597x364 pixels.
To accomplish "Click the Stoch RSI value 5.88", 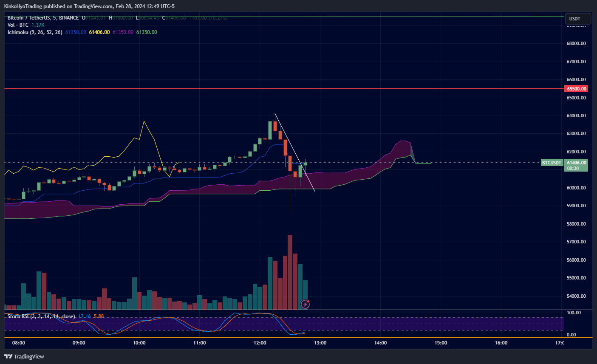I will point(99,316).
